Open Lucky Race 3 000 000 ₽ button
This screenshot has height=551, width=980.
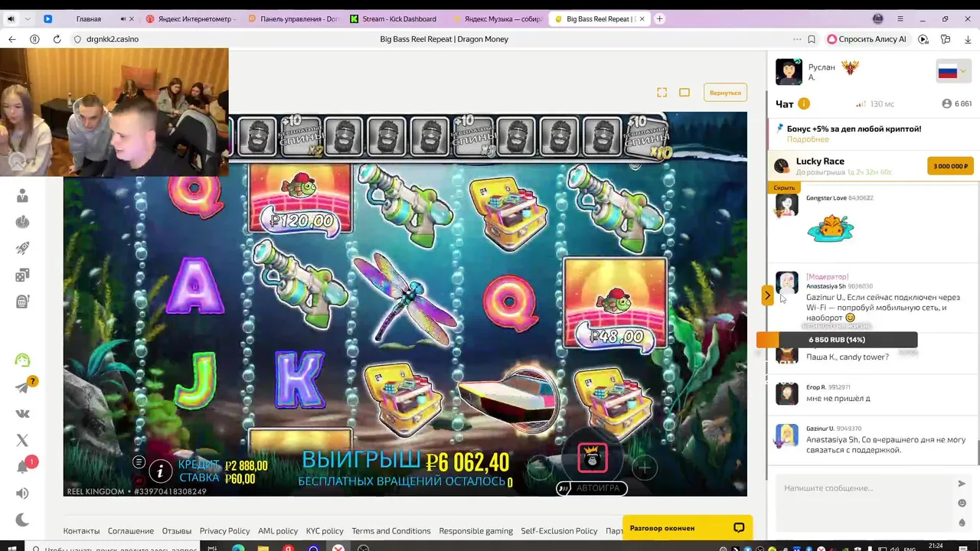coord(950,166)
